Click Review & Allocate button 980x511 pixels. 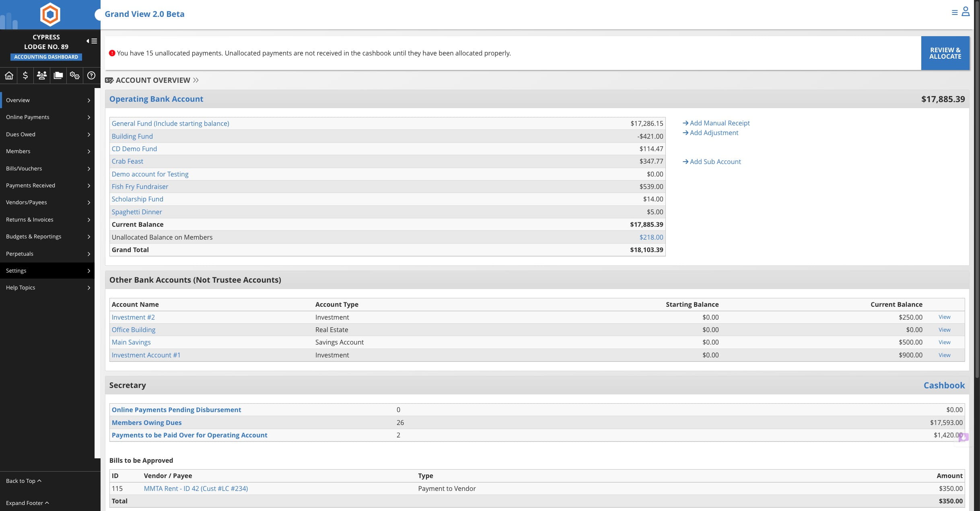[x=945, y=53]
